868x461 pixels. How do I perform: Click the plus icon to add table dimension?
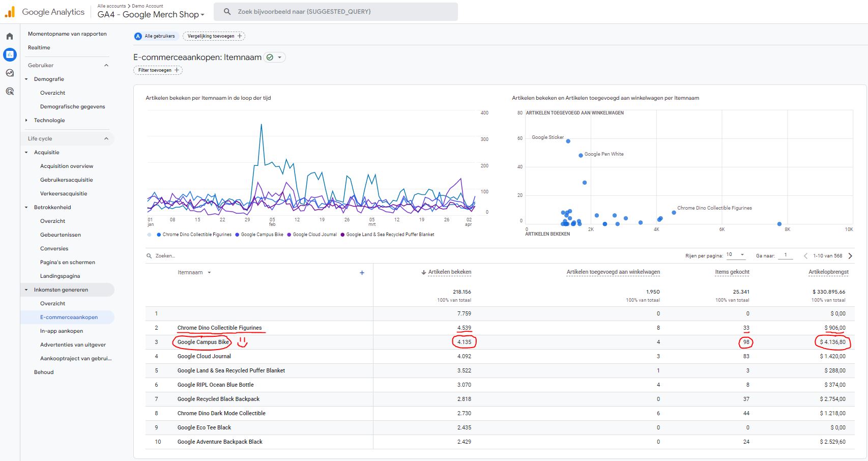(362, 273)
